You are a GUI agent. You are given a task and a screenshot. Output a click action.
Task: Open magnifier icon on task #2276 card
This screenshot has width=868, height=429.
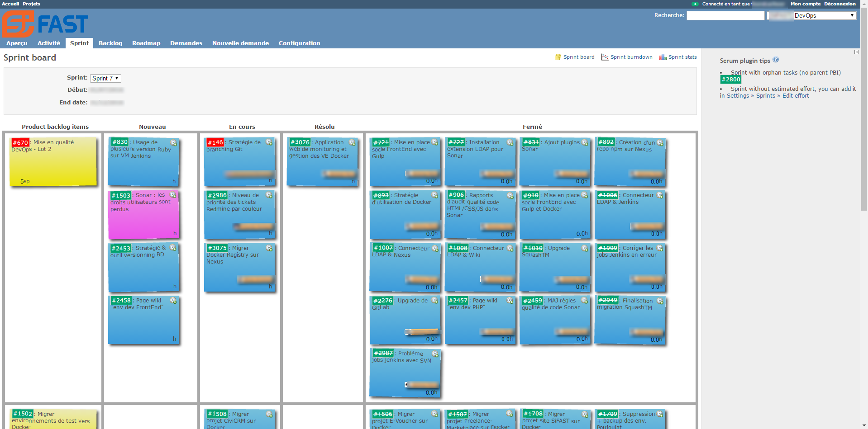click(435, 301)
